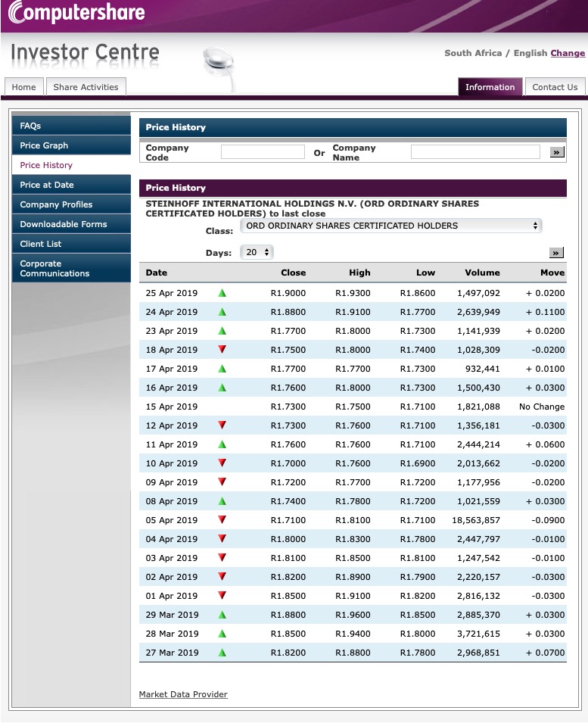
Task: Click the green up arrow for 17 Apr 2019
Action: [220, 369]
